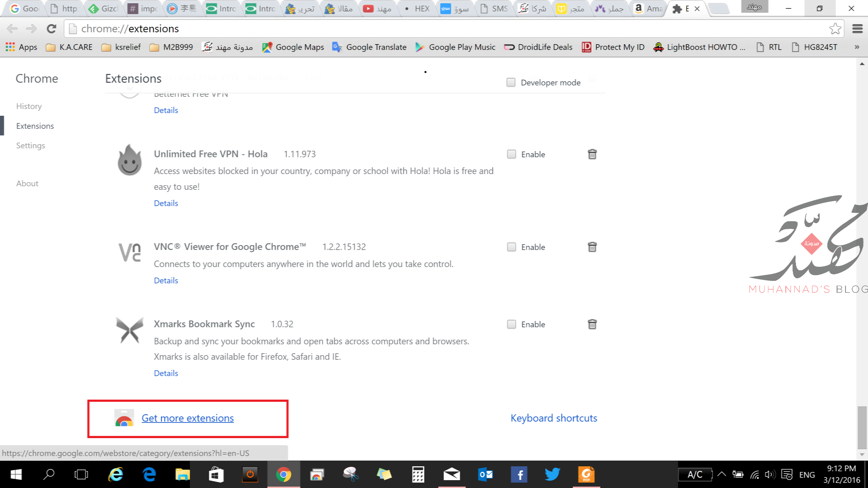Viewport: 868px width, 488px height.
Task: Delete the Hola VPN extension with its trash icon
Action: (x=592, y=154)
